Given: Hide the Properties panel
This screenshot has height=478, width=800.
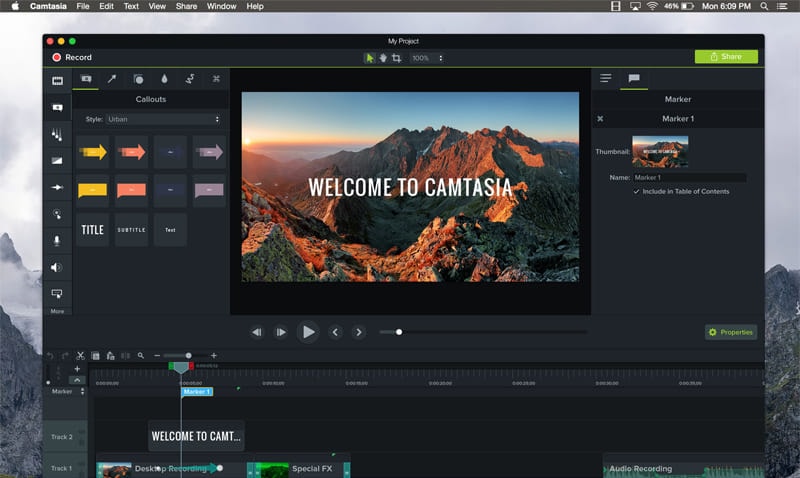Looking at the screenshot, I should [x=731, y=332].
